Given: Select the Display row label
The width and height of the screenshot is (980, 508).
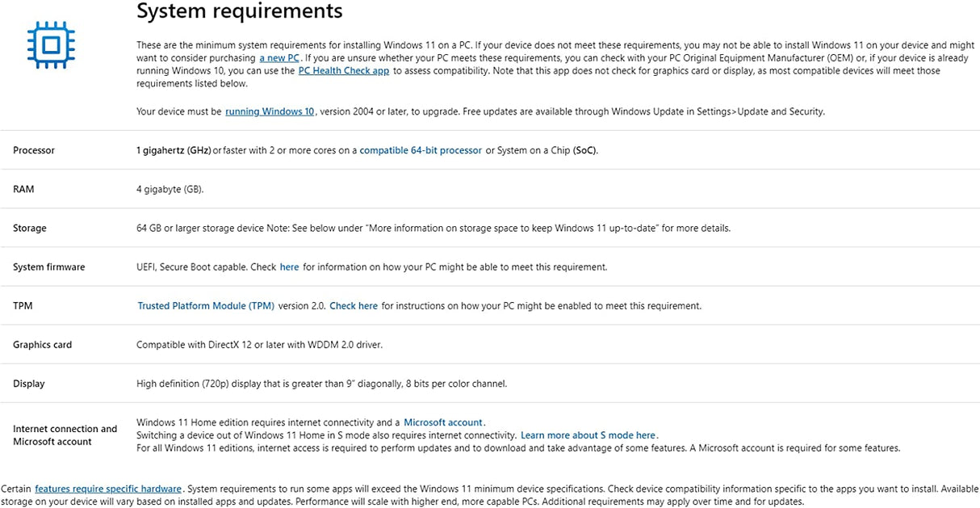Looking at the screenshot, I should (x=29, y=384).
